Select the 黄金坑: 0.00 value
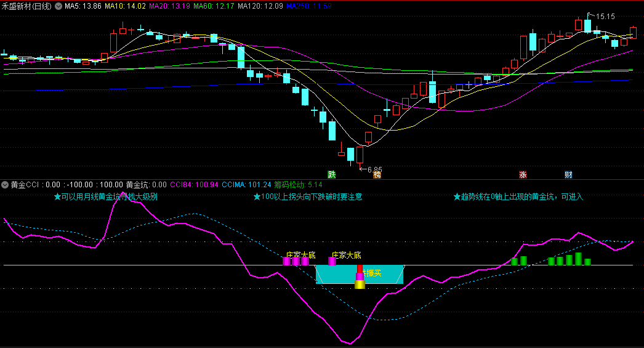The width and height of the screenshot is (644, 348). (146, 185)
